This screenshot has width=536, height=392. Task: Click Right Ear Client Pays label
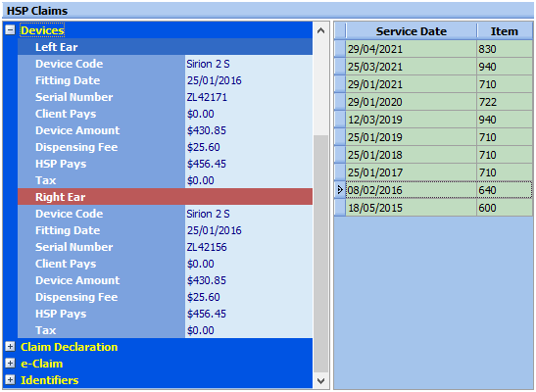[66, 264]
